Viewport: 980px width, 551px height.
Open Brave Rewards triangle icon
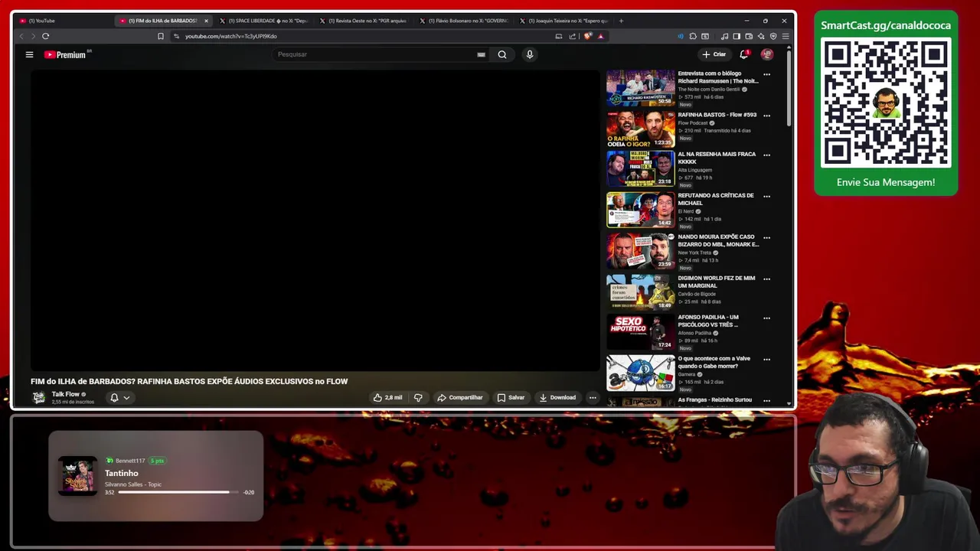pyautogui.click(x=600, y=36)
